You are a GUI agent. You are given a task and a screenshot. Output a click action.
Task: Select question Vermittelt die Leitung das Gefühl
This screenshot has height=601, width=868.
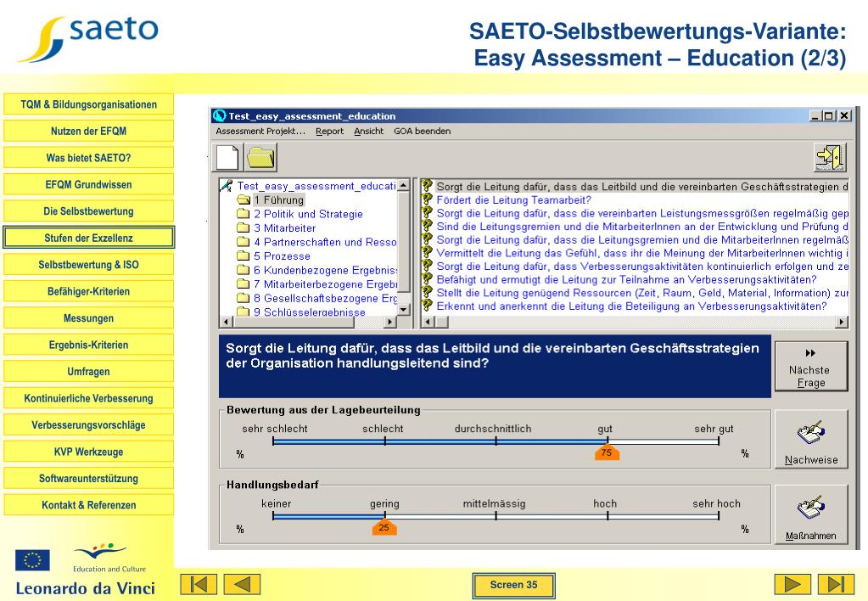[642, 253]
